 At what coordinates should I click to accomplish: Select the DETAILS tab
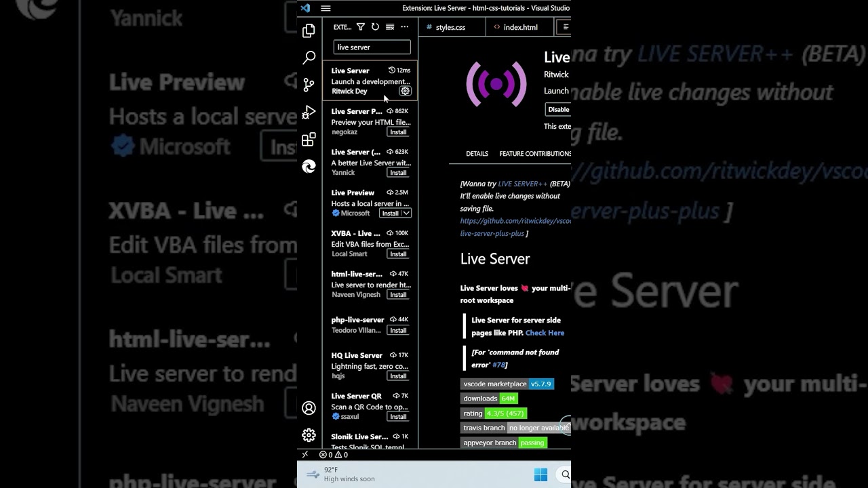477,154
